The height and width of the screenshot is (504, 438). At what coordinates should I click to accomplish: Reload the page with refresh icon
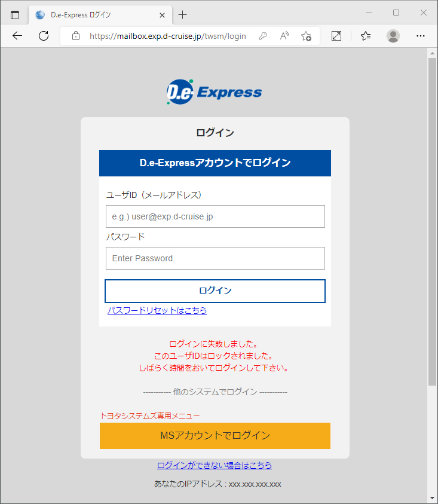click(44, 36)
